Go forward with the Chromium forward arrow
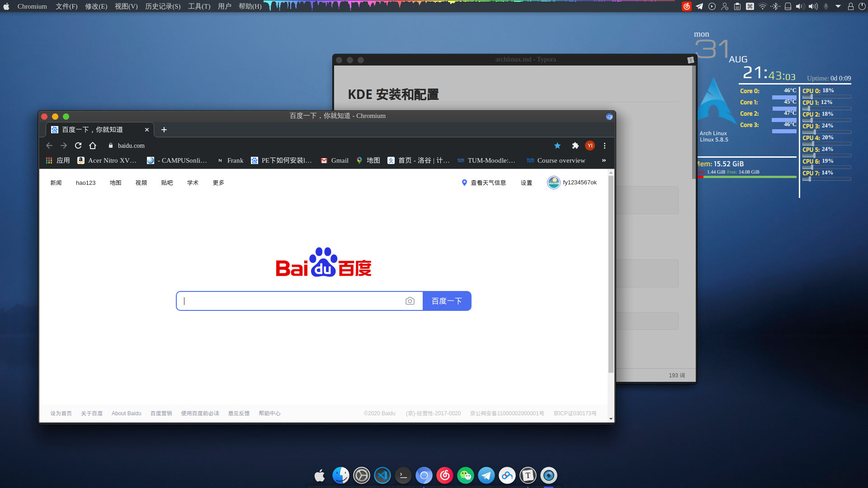The height and width of the screenshot is (488, 868). pyautogui.click(x=64, y=145)
